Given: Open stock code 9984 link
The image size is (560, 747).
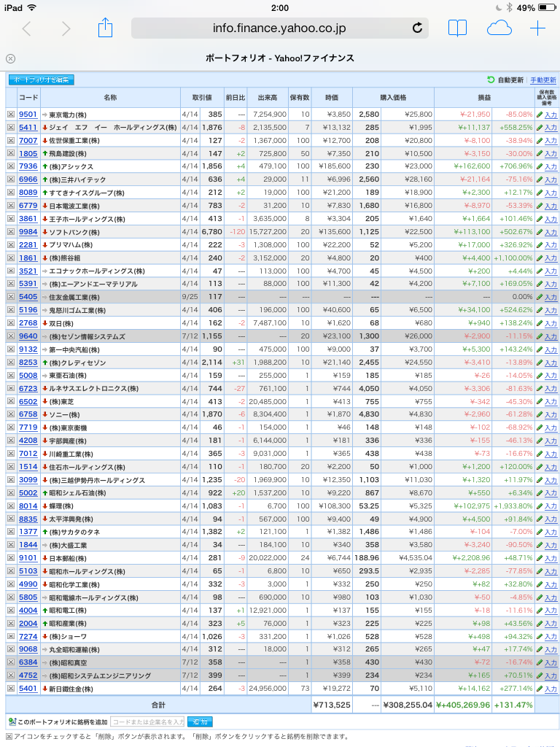Looking at the screenshot, I should pyautogui.click(x=28, y=231).
